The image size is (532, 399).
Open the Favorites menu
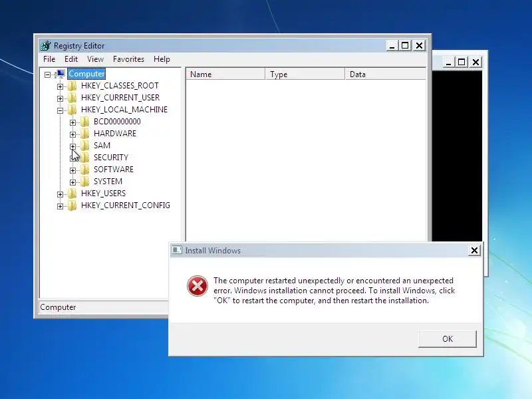[128, 59]
